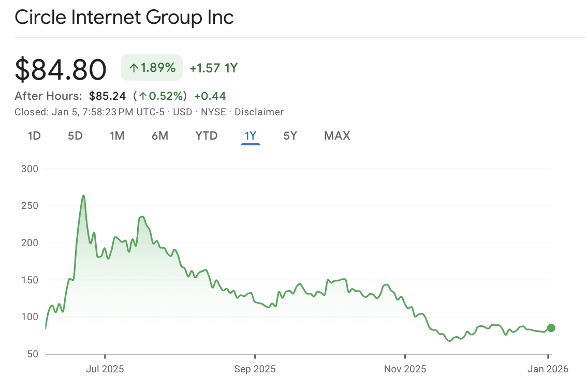Click the green current-price dot on chart
Image resolution: width=586 pixels, height=392 pixels.
click(x=551, y=328)
